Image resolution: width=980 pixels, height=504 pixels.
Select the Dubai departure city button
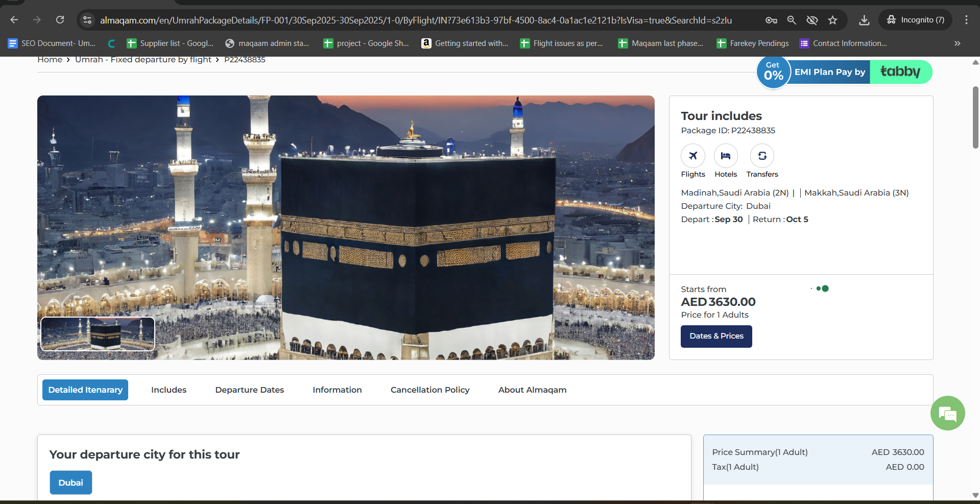(70, 483)
